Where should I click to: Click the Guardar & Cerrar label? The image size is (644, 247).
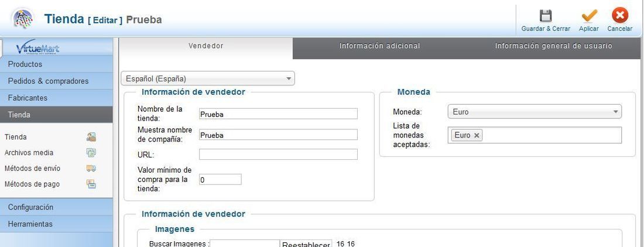click(546, 29)
